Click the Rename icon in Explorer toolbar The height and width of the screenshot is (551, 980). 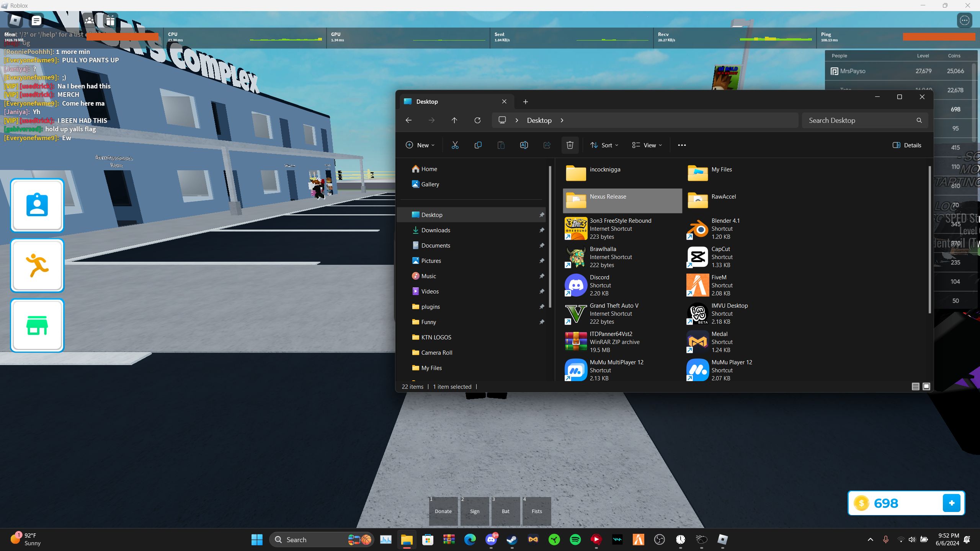524,145
